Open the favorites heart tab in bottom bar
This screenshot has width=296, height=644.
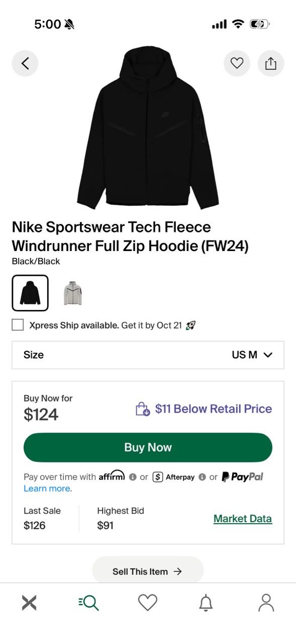148,602
